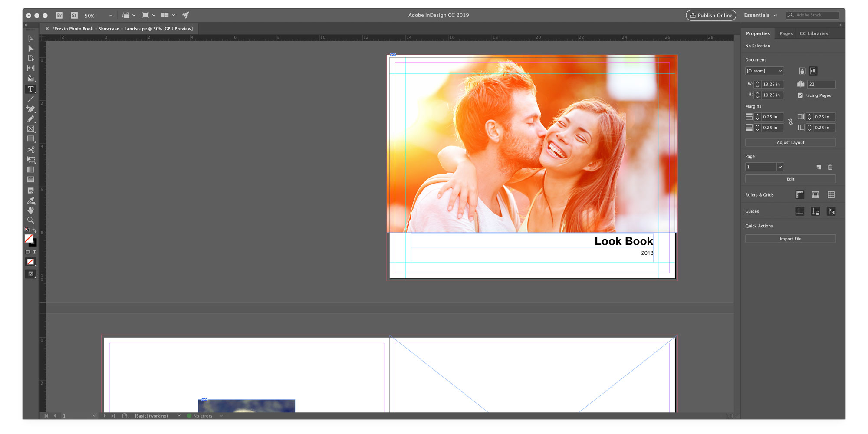The image size is (868, 434).
Task: Select the Scissors tool
Action: (31, 149)
